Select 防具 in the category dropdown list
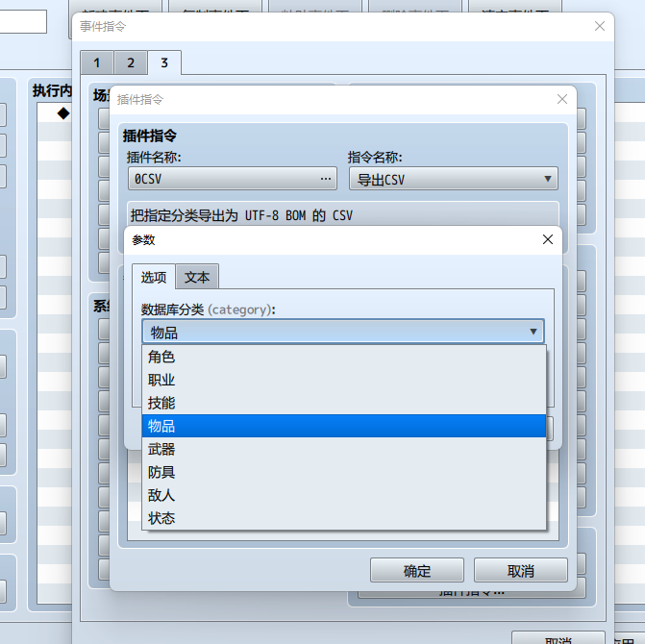Viewport: 645px width, 644px height. click(x=344, y=472)
